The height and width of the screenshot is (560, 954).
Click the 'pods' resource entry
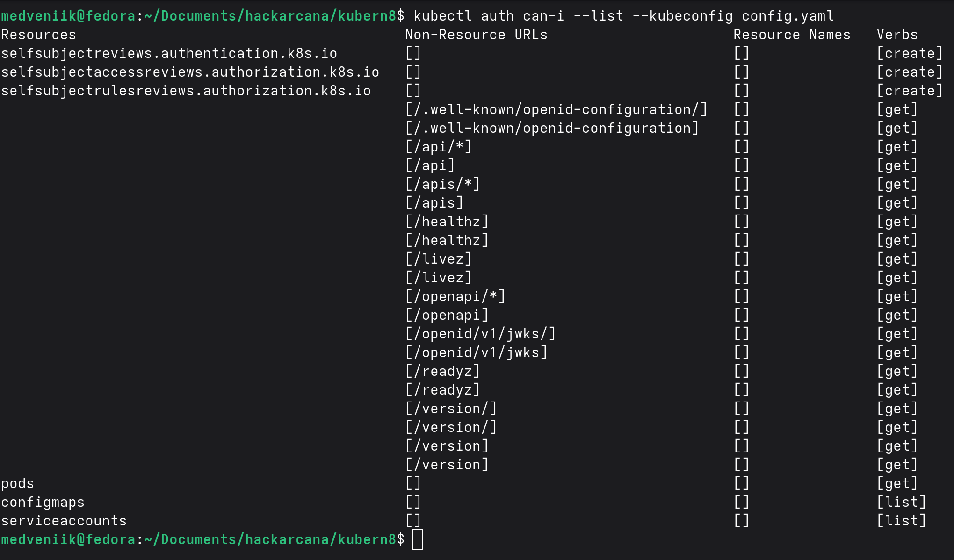click(x=18, y=483)
